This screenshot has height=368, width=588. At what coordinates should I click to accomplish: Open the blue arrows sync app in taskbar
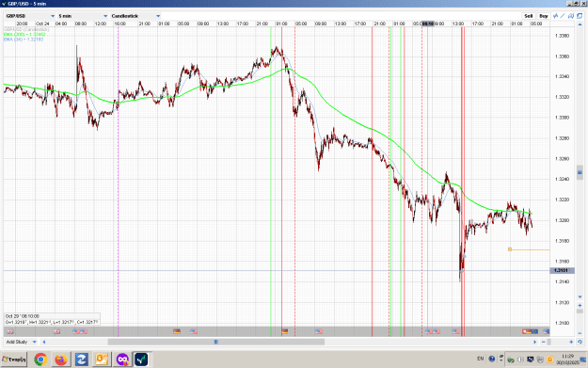pos(81,360)
